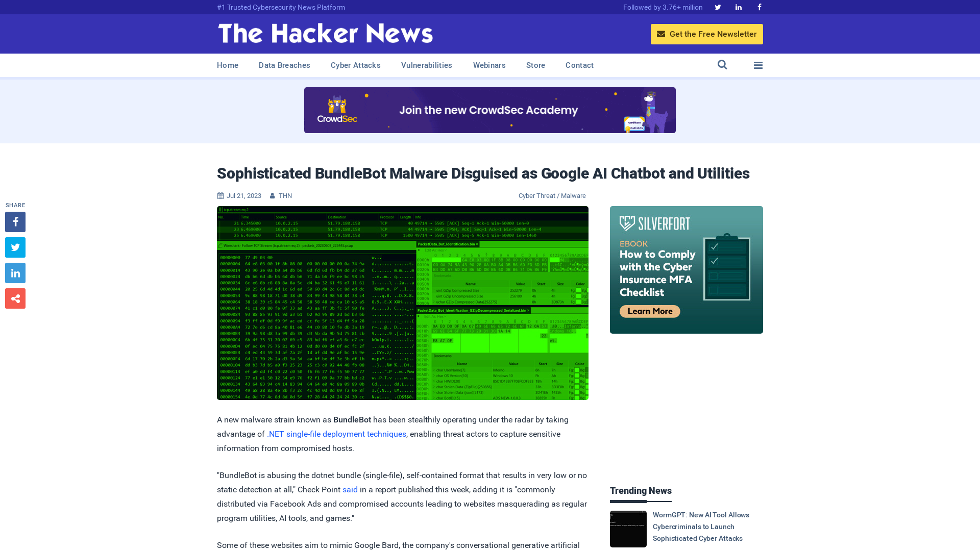Click the search magnifier icon
This screenshot has width=980, height=551.
tap(722, 65)
